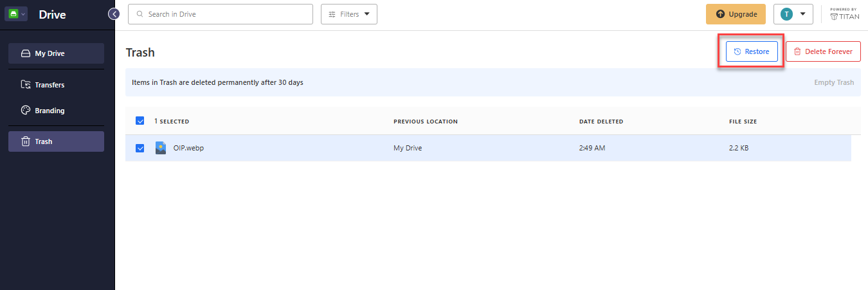Click the Trash page heading
This screenshot has height=290, width=868.
point(140,53)
